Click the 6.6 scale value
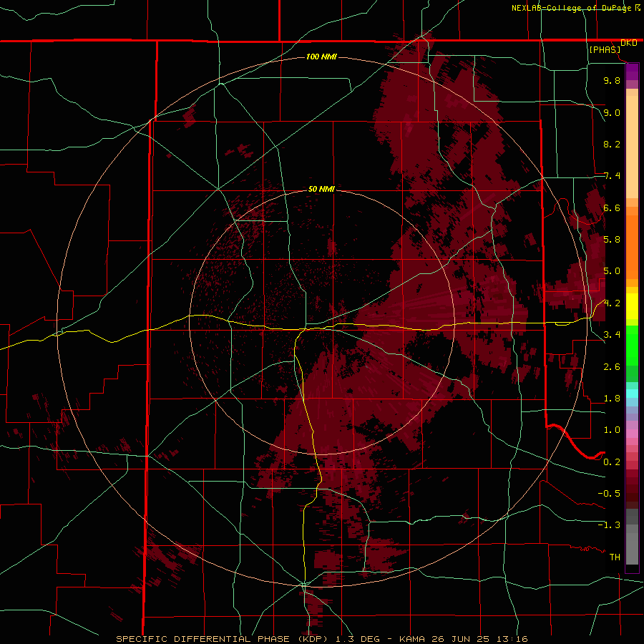 tap(612, 208)
